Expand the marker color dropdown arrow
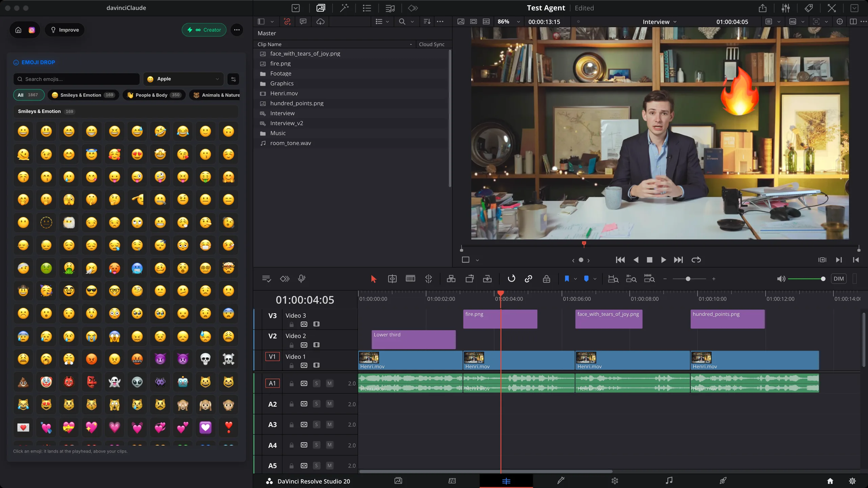The image size is (868, 488). click(595, 279)
